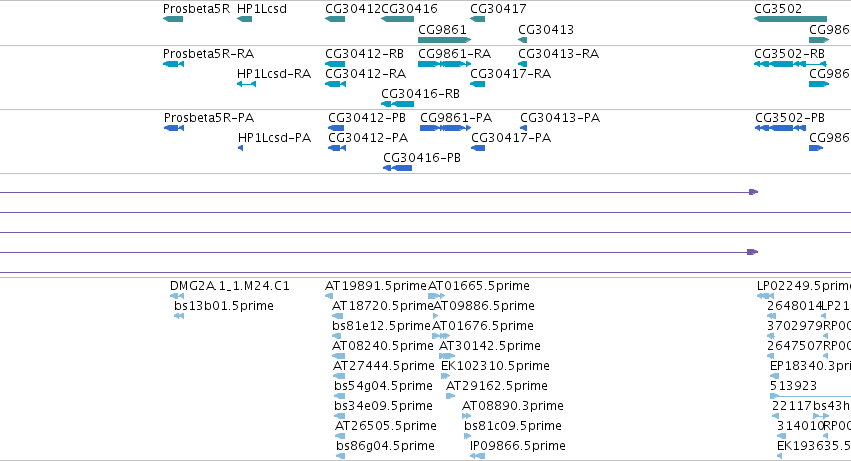Click the CG30413 gene label

click(546, 30)
